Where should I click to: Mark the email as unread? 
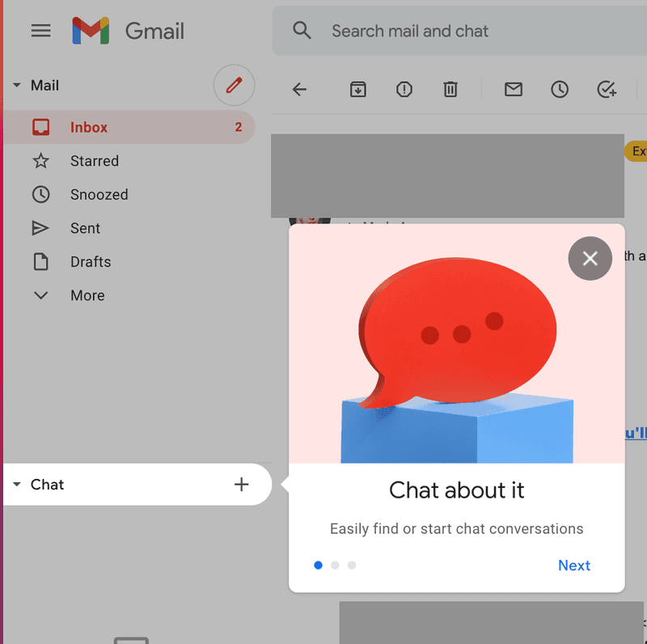513,89
